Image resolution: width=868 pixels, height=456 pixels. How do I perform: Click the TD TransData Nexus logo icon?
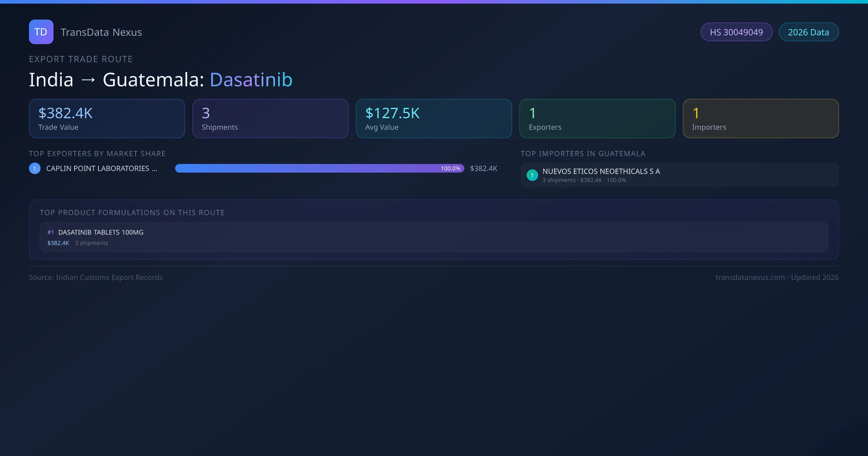41,32
